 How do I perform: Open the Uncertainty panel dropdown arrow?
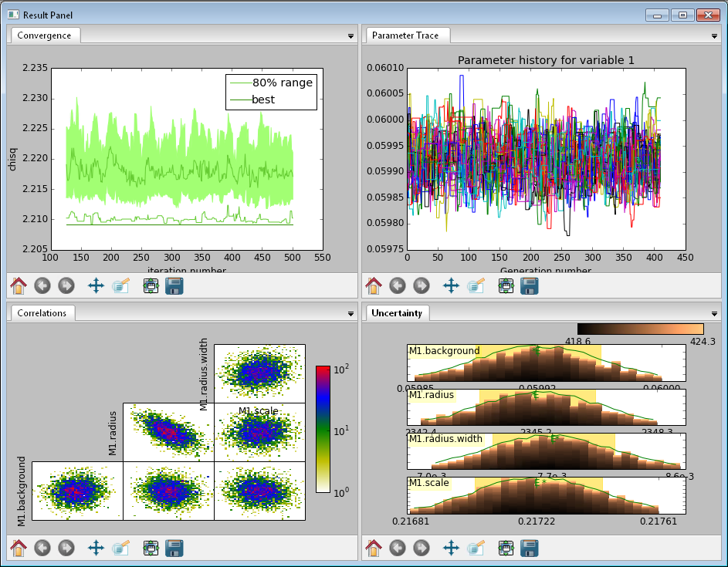(713, 314)
